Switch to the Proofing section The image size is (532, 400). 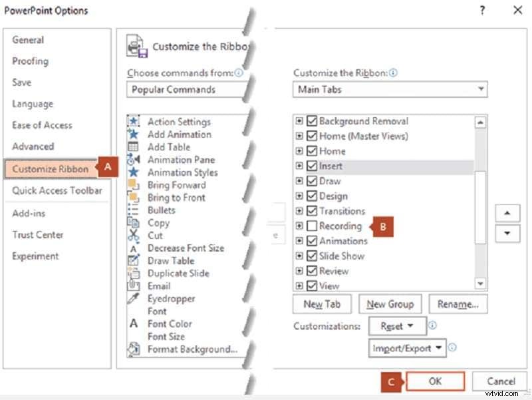pyautogui.click(x=30, y=61)
